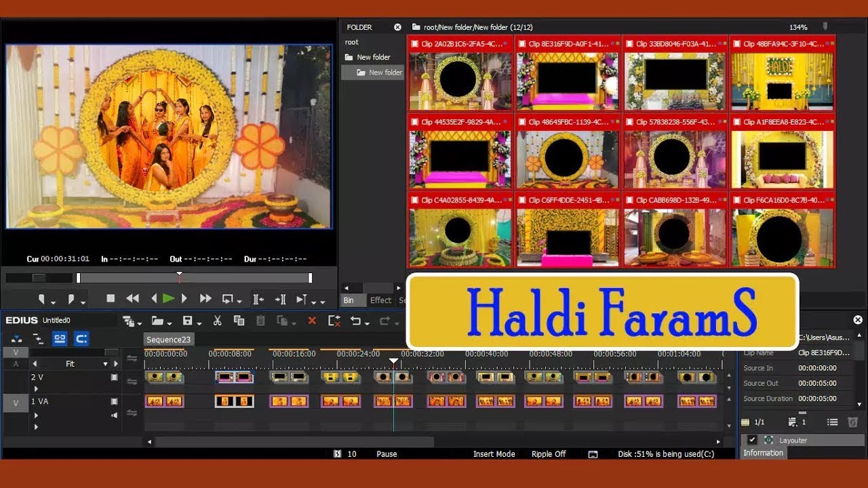Image resolution: width=868 pixels, height=488 pixels.
Task: Stop playback in the player
Action: (111, 298)
